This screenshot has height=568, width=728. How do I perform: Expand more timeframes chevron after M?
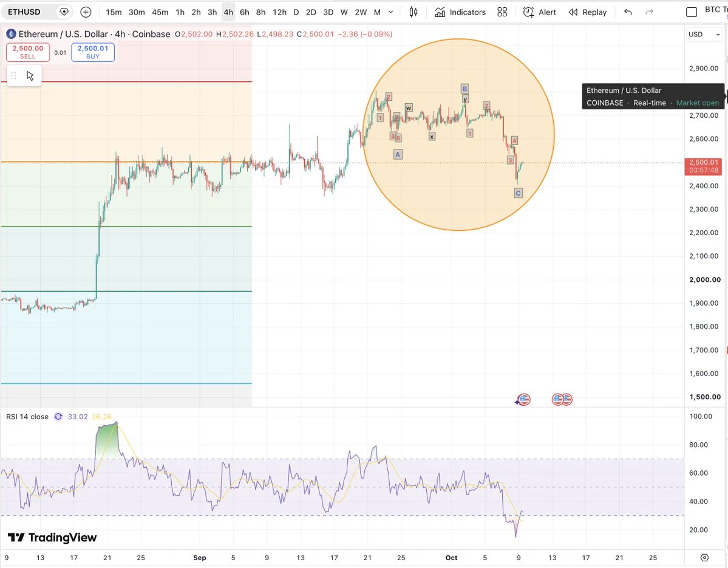(x=391, y=12)
